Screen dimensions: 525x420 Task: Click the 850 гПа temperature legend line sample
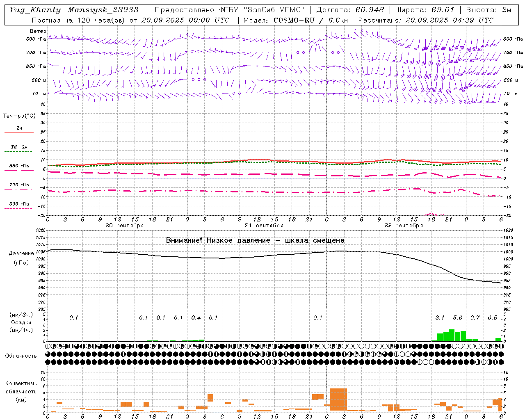coord(19,170)
